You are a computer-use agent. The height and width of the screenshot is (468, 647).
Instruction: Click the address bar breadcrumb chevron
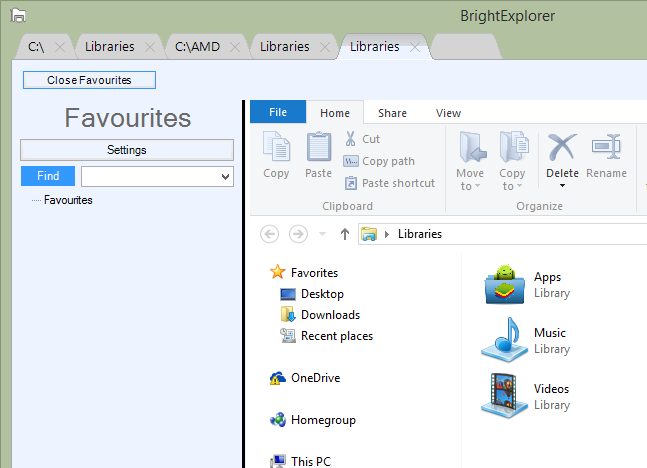click(387, 234)
